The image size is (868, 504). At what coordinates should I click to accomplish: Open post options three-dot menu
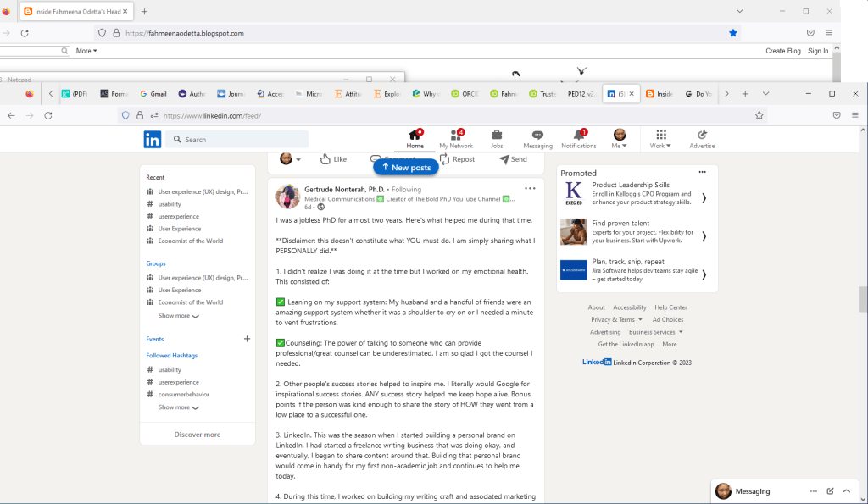pos(530,188)
